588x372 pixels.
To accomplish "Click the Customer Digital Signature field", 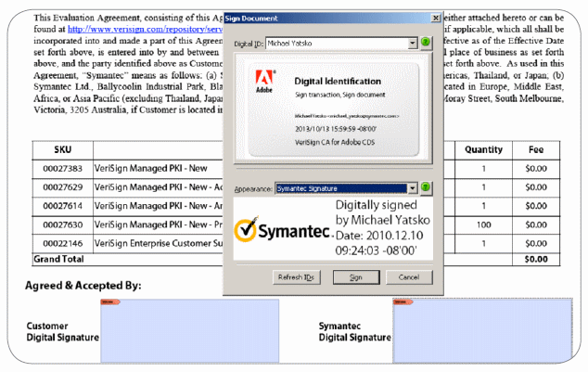I will 190,331.
